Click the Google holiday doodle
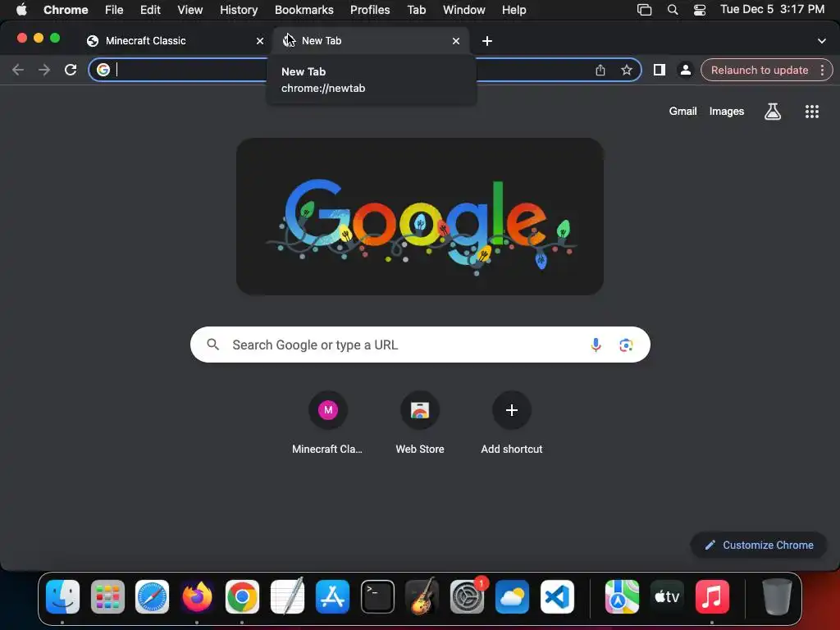The height and width of the screenshot is (630, 840). click(420, 217)
